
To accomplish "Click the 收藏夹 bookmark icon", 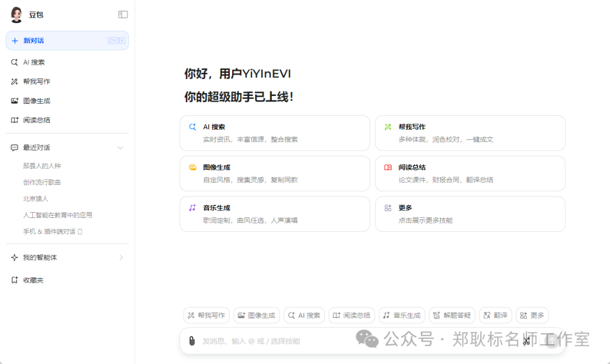I will click(14, 280).
